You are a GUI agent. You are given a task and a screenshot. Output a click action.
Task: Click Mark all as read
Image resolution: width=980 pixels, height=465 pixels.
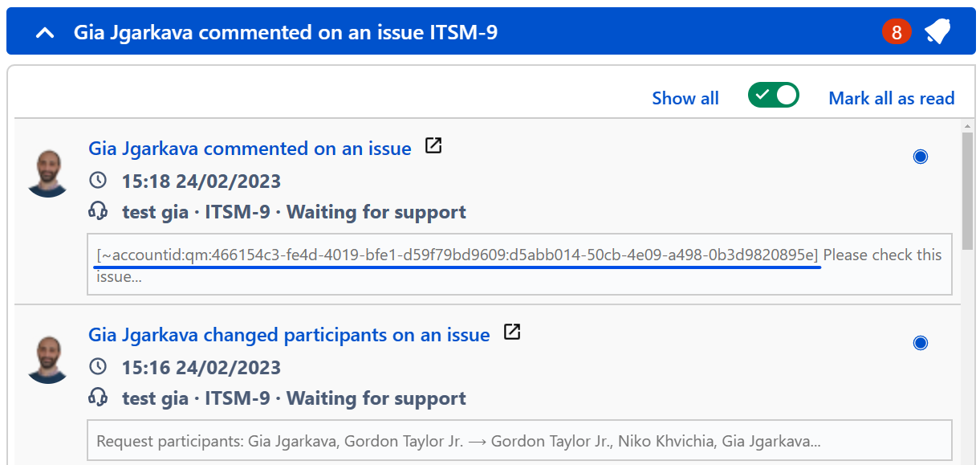[x=892, y=98]
